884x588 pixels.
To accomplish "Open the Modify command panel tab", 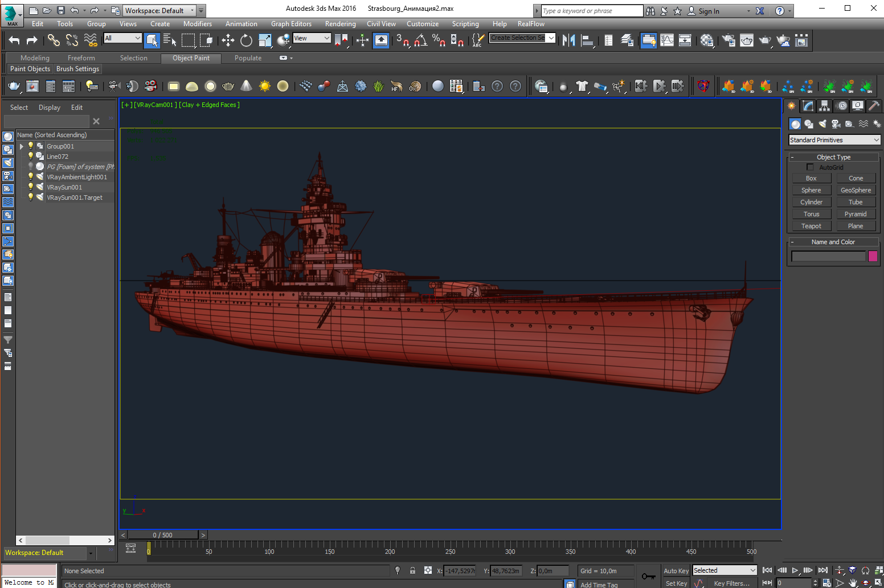I will pyautogui.click(x=808, y=106).
